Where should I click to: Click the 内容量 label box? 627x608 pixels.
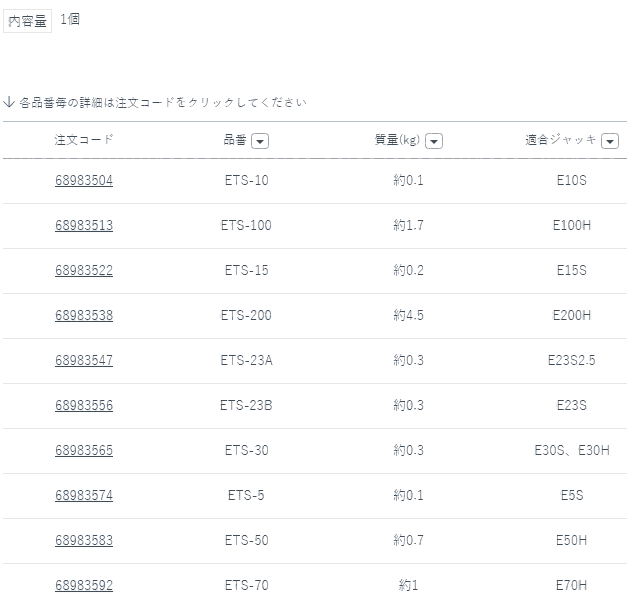[x=28, y=21]
